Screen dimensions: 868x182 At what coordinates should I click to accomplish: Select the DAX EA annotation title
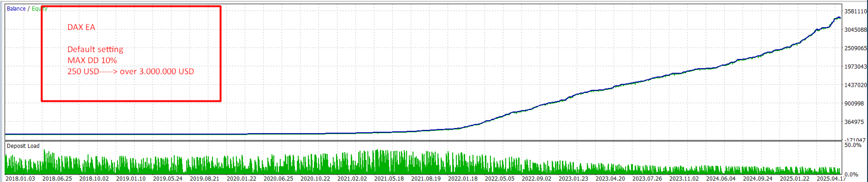81,27
